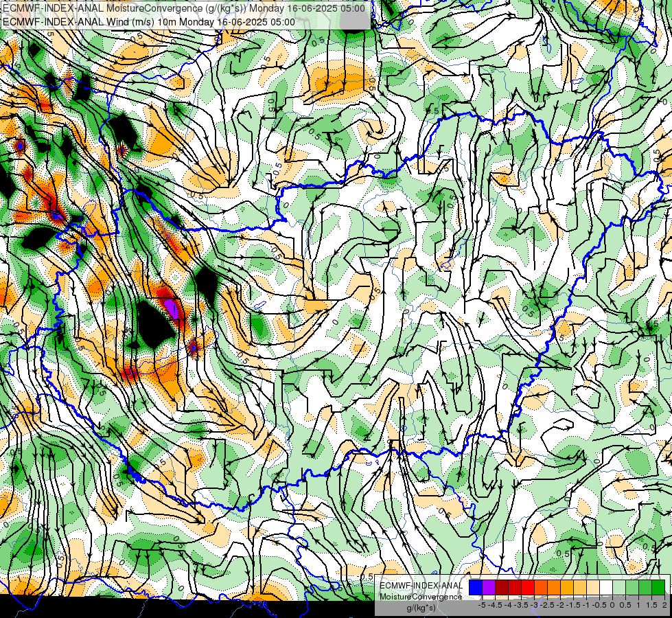672x618 pixels.
Task: Click the MoistureConvergence title line at top
Action: tap(184, 8)
